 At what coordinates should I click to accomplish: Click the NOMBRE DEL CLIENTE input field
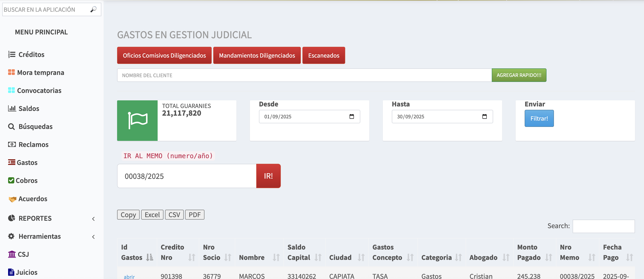(x=304, y=75)
